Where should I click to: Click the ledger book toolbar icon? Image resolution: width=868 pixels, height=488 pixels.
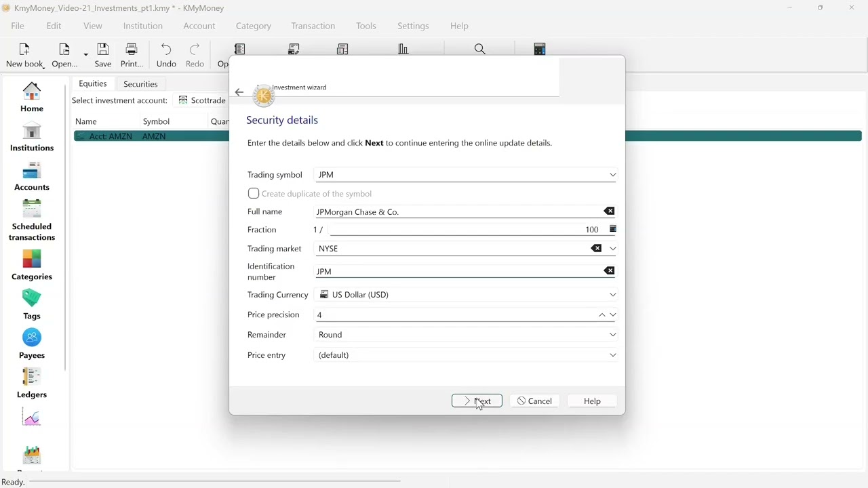240,49
